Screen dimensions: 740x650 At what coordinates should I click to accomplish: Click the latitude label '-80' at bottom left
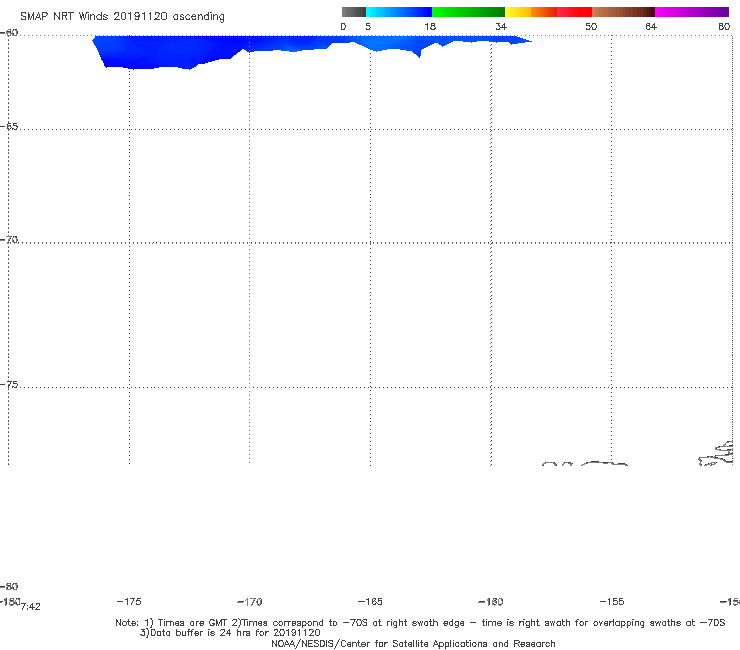tap(9, 586)
